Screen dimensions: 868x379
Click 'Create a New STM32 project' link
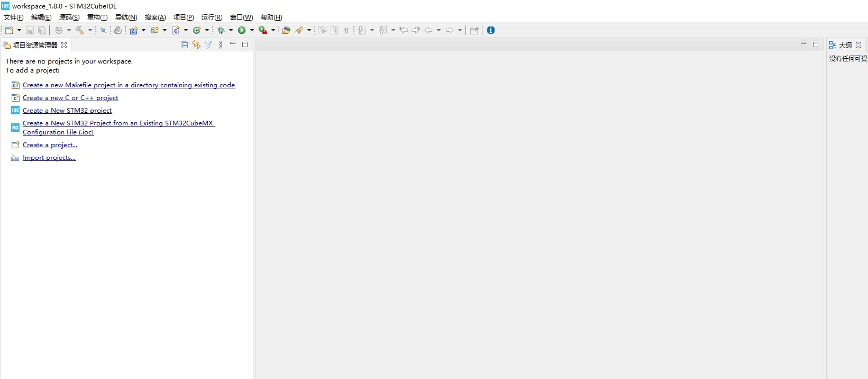(67, 111)
